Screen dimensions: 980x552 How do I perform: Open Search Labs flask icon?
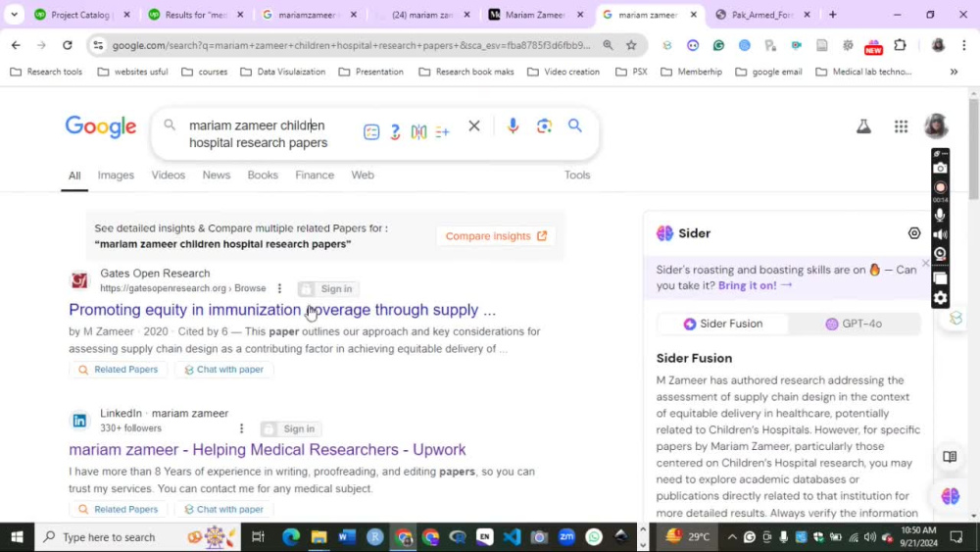pyautogui.click(x=863, y=126)
